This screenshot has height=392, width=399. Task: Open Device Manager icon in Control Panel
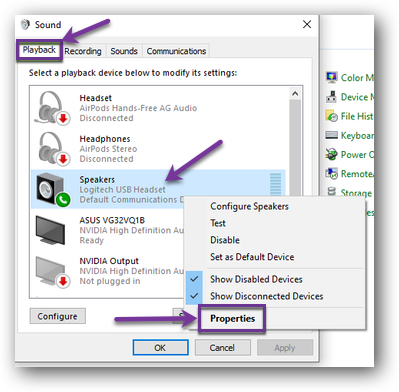[331, 97]
